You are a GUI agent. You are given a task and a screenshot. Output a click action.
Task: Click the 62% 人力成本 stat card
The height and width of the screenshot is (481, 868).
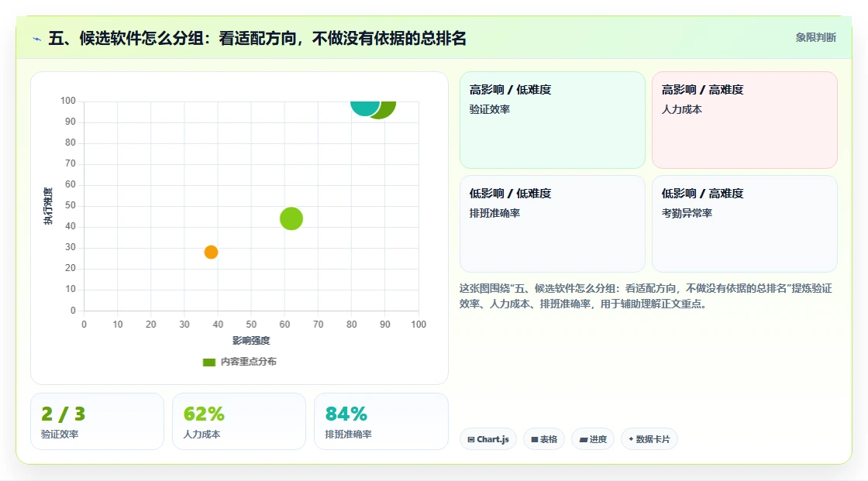(x=239, y=421)
